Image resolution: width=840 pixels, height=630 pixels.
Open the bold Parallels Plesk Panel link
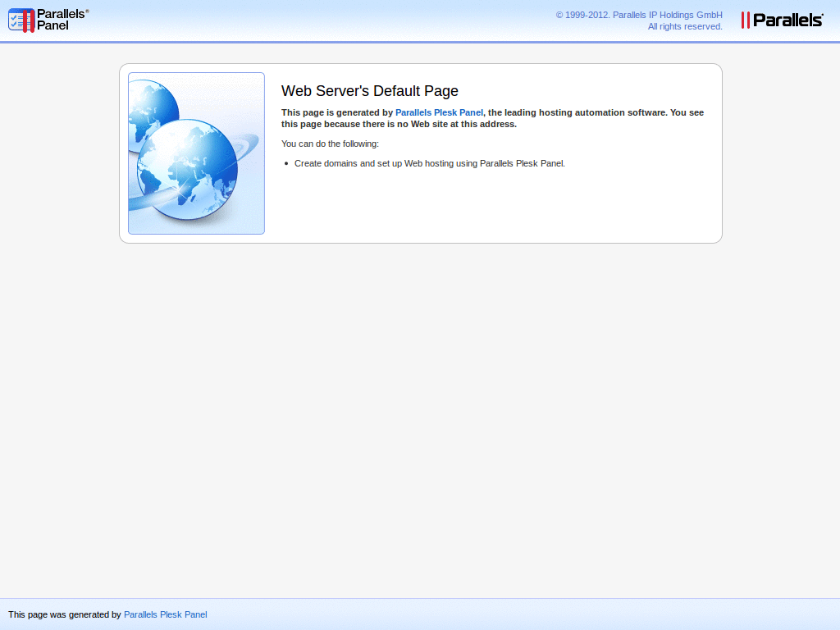[x=439, y=112]
